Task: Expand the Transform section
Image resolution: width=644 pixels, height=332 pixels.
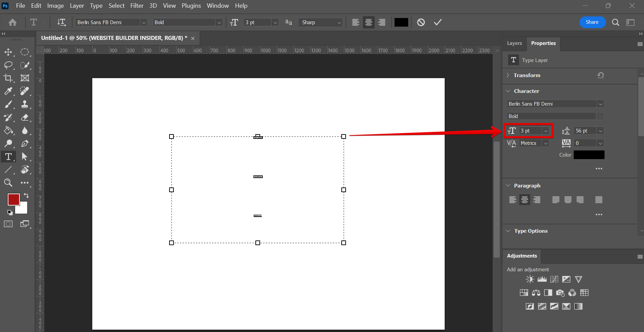Action: (508, 75)
